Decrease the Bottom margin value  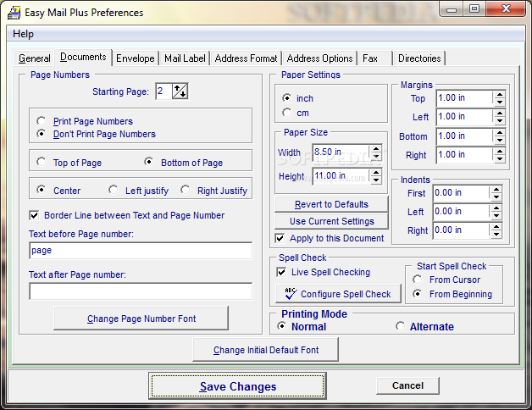499,140
